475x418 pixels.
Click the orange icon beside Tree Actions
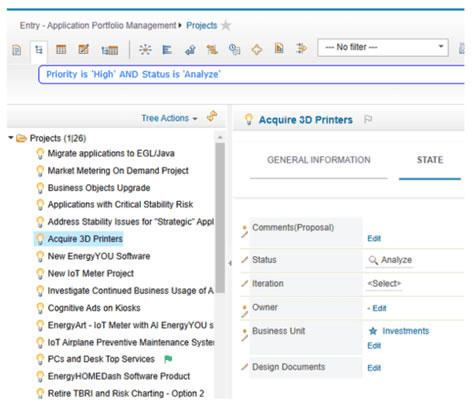[x=212, y=116]
